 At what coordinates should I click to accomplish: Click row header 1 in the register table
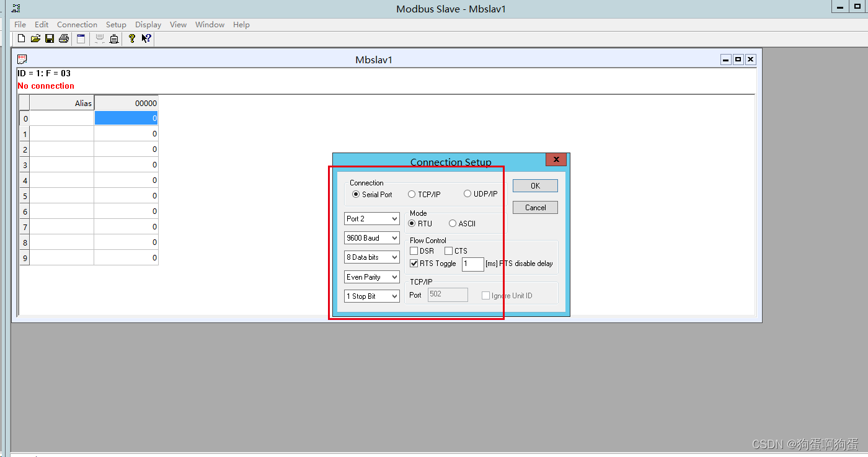25,134
